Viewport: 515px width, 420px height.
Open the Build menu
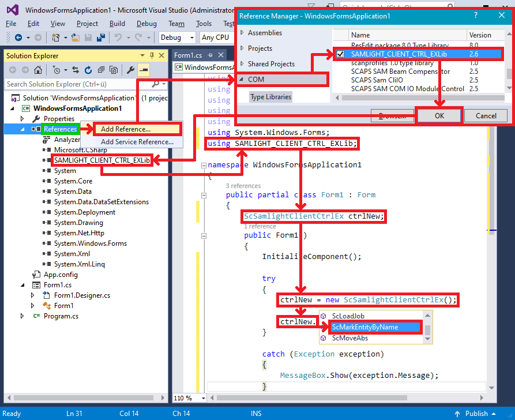(x=117, y=24)
